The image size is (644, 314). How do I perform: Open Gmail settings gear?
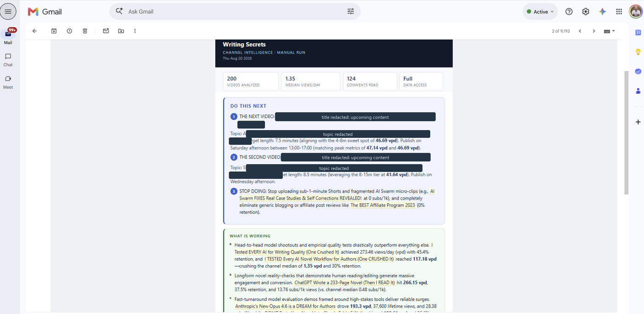coord(586,11)
